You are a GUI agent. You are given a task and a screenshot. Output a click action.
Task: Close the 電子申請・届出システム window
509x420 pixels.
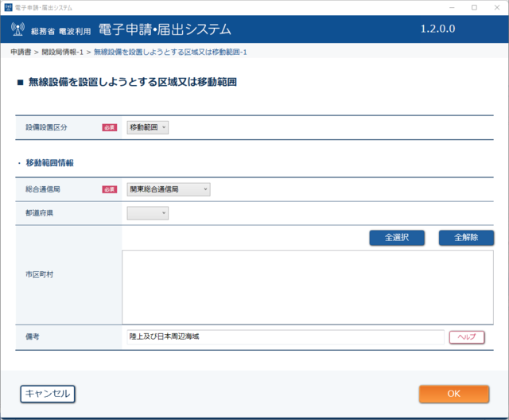point(497,7)
